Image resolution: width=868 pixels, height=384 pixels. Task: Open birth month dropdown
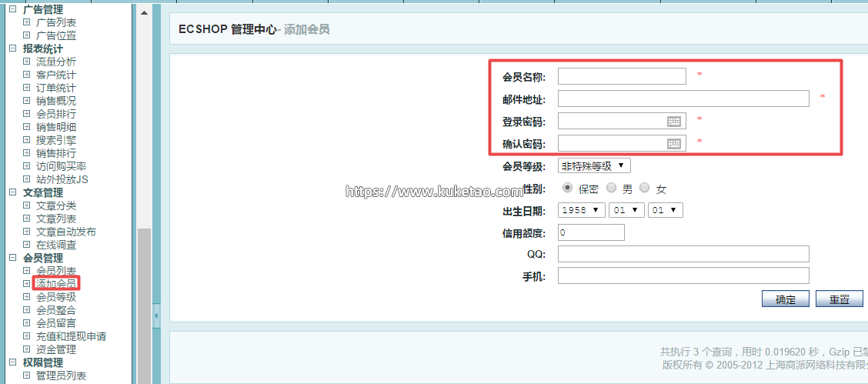point(626,210)
